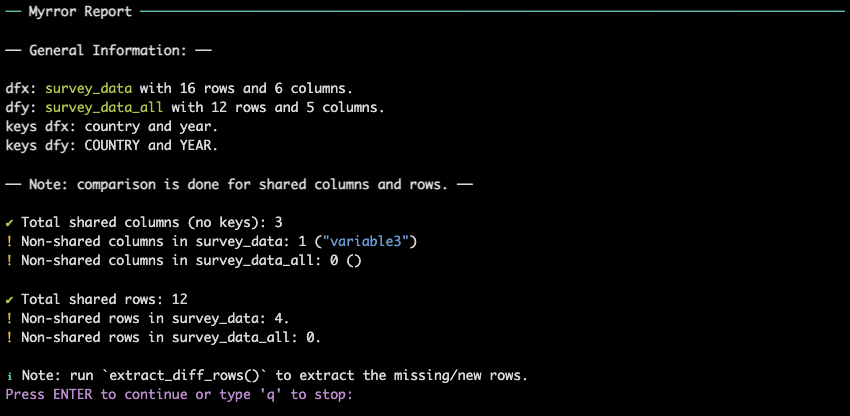Screen dimensions: 850x416
Task: Click the keys dfy: COUNTRY and YEAR line
Action: point(112,146)
